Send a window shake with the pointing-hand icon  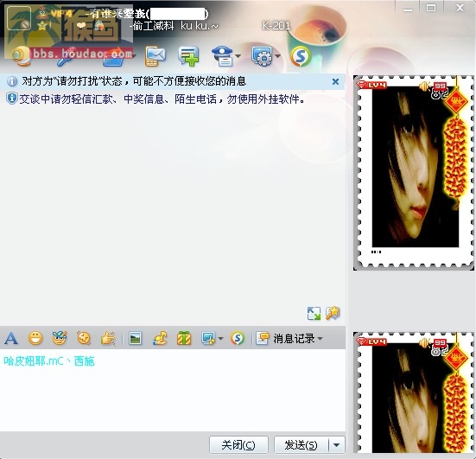point(108,338)
